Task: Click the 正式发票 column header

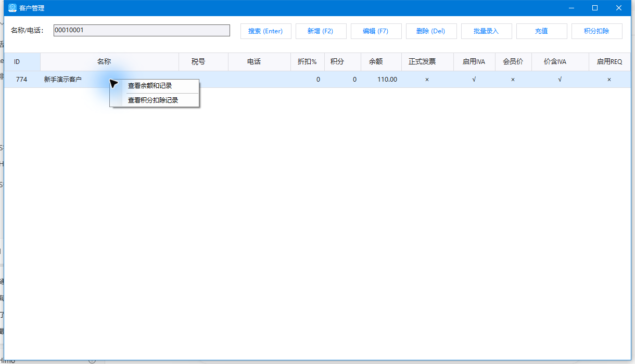Action: 427,62
